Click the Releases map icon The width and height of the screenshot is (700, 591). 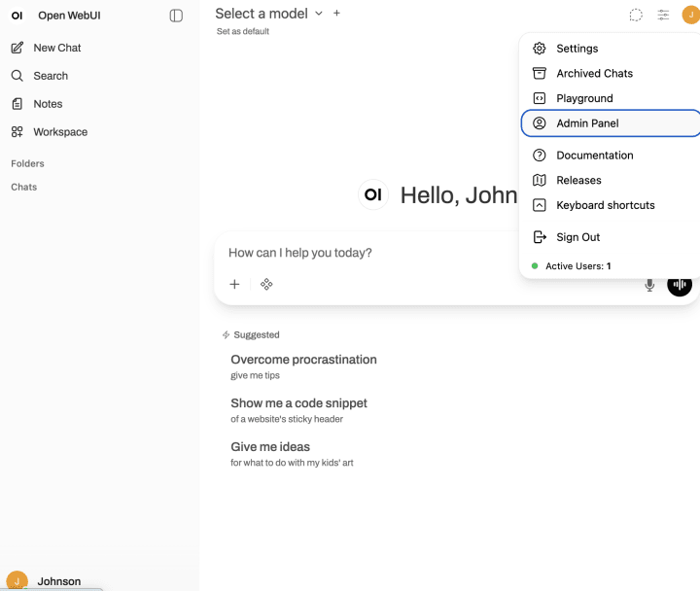540,181
